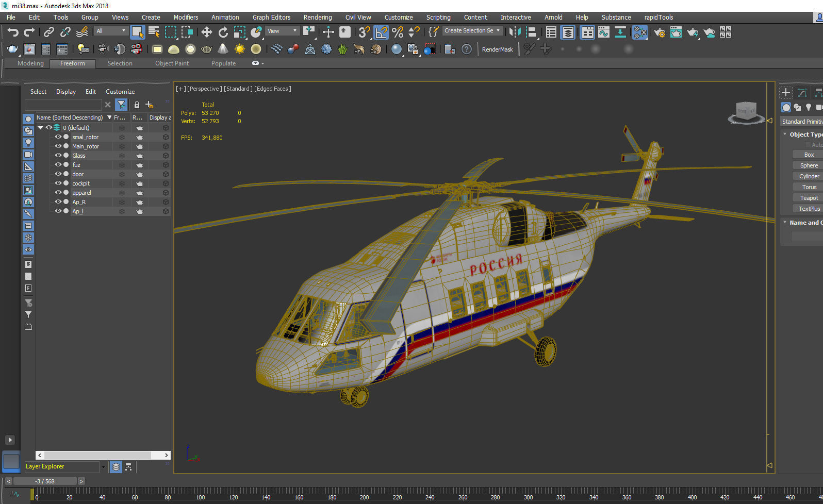Create a Sphere primitive

click(809, 165)
